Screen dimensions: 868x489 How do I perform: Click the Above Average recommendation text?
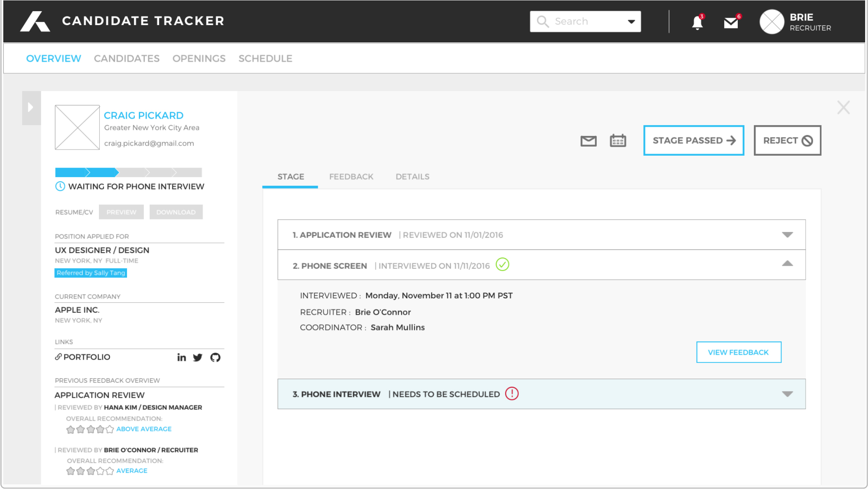pyautogui.click(x=144, y=429)
